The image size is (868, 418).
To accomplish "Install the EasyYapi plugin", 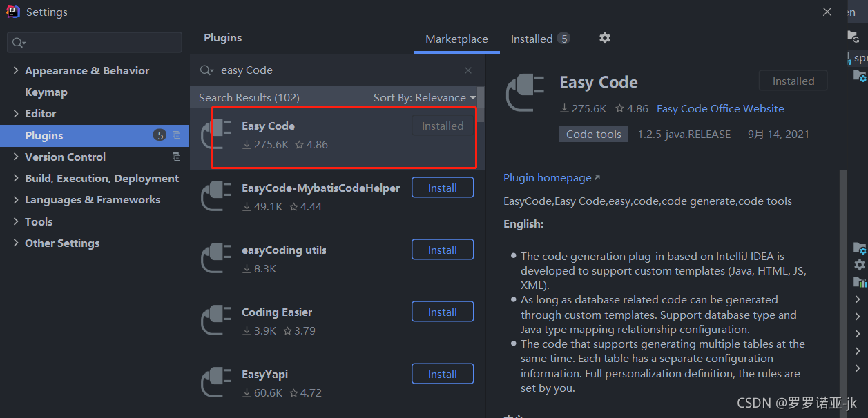I will tap(443, 374).
